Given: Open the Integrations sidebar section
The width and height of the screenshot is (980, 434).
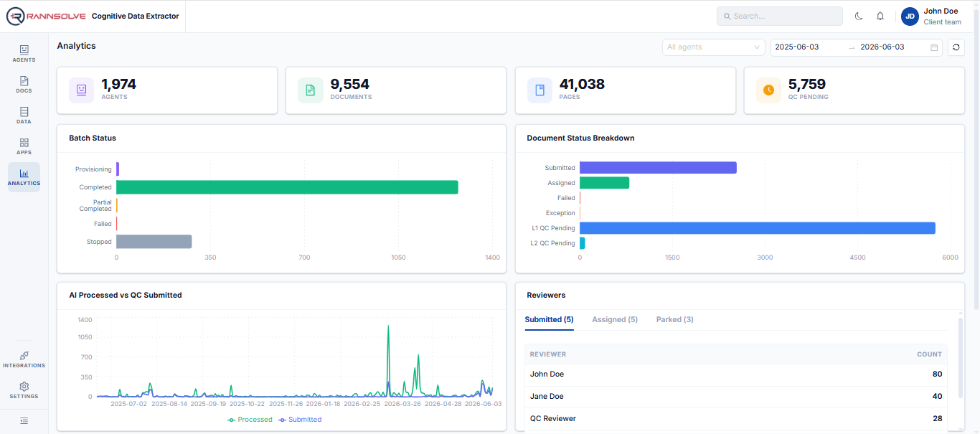Looking at the screenshot, I should pyautogui.click(x=24, y=359).
